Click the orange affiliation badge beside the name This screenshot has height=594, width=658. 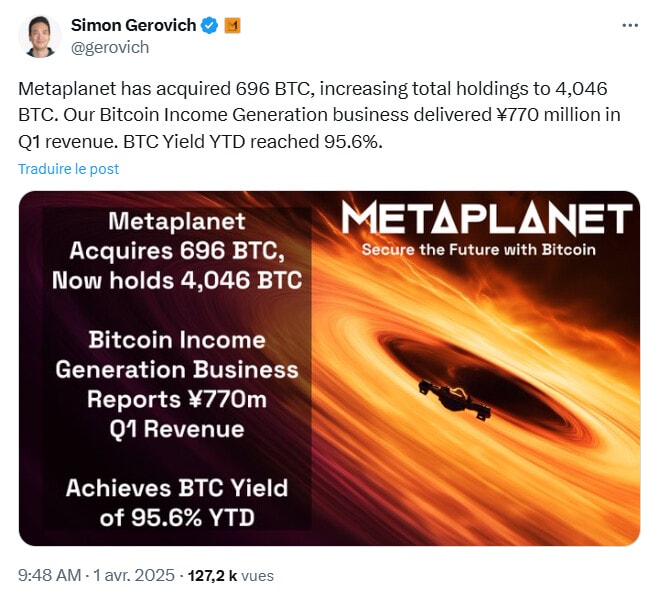point(231,26)
